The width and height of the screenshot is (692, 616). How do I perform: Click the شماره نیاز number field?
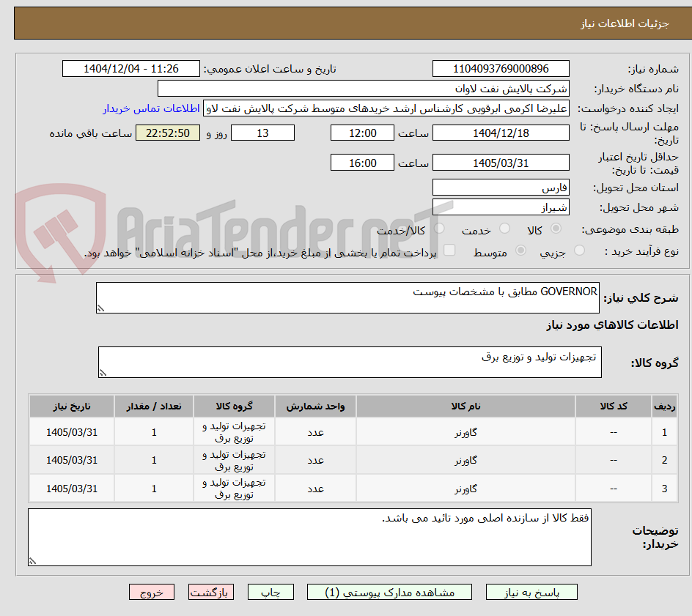pyautogui.click(x=501, y=69)
